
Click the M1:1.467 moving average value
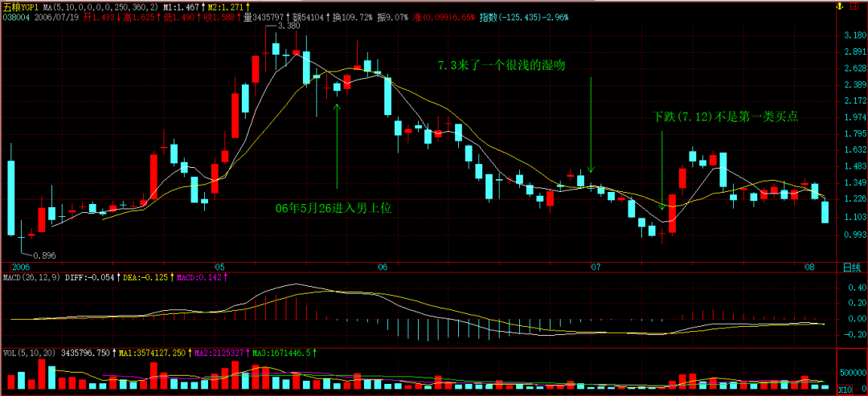(x=181, y=6)
